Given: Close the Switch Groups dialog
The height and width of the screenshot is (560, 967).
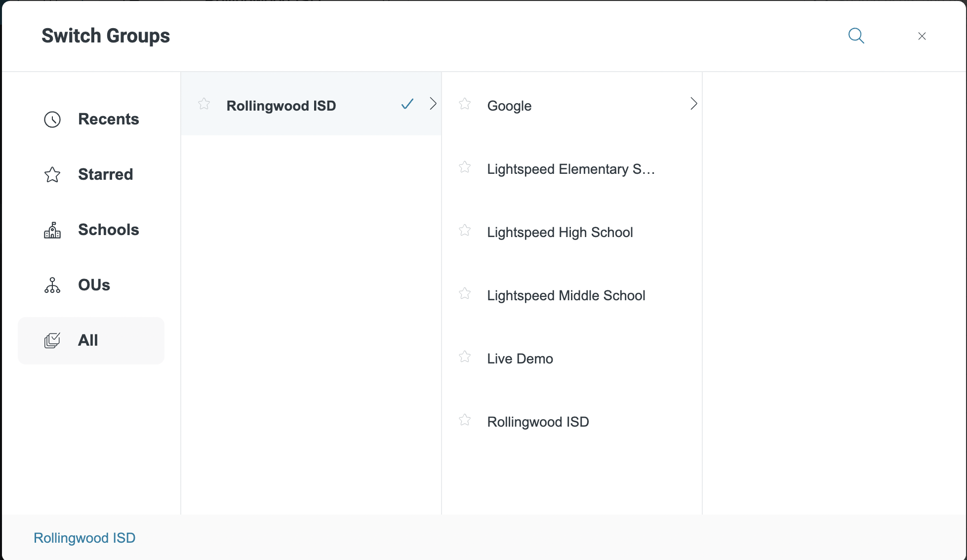Looking at the screenshot, I should (922, 36).
